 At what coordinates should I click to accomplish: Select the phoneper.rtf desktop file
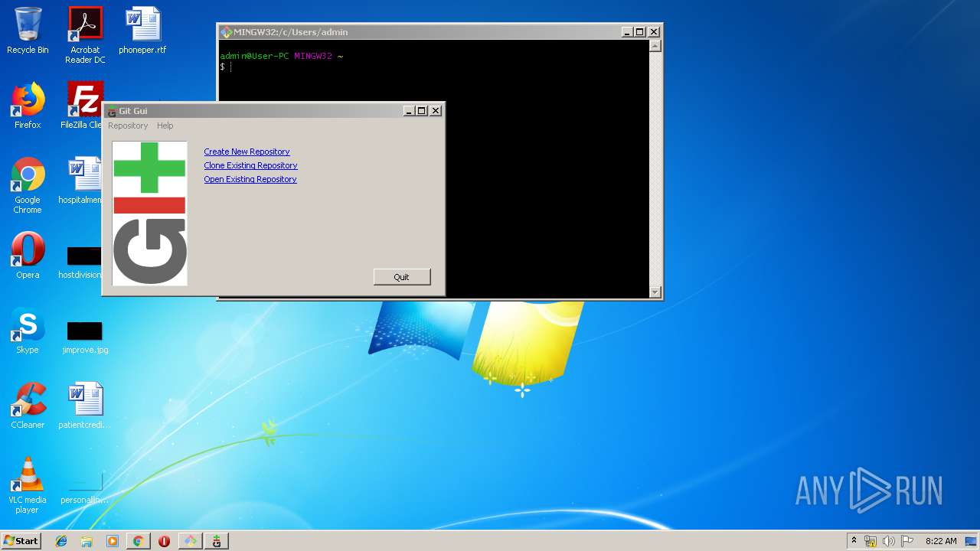(142, 31)
